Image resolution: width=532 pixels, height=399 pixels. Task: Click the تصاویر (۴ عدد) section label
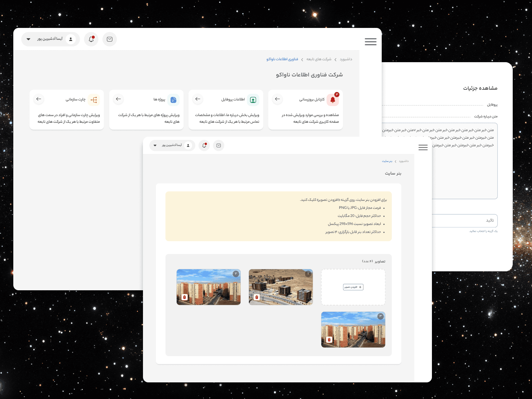click(x=374, y=261)
